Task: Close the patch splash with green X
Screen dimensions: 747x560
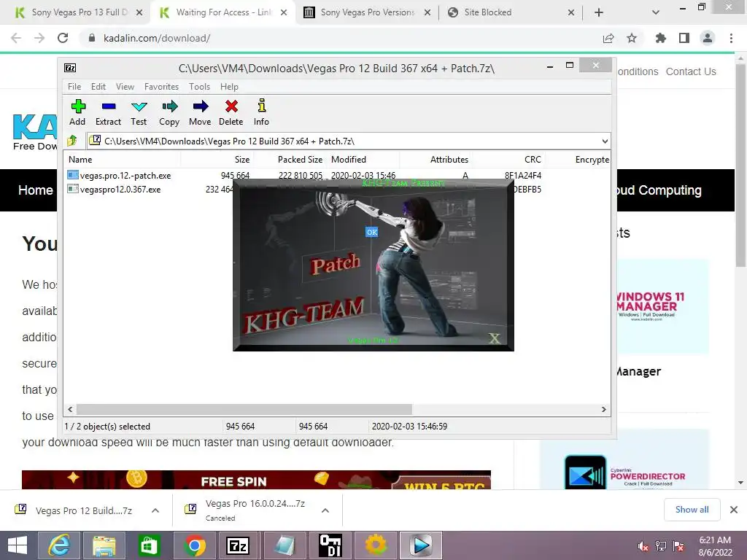Action: coord(495,338)
